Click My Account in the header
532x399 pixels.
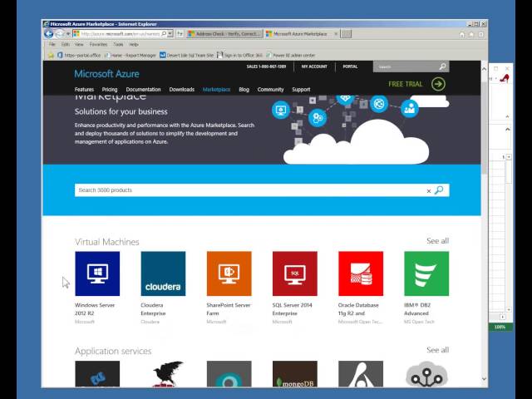314,66
